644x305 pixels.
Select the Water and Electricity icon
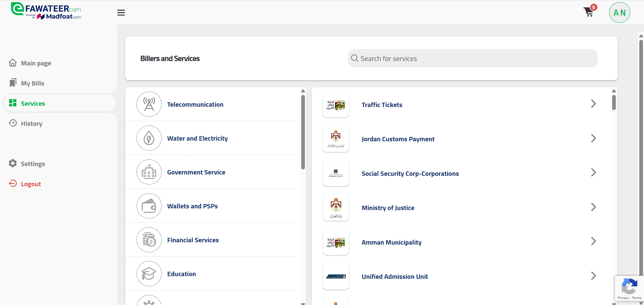tap(149, 138)
